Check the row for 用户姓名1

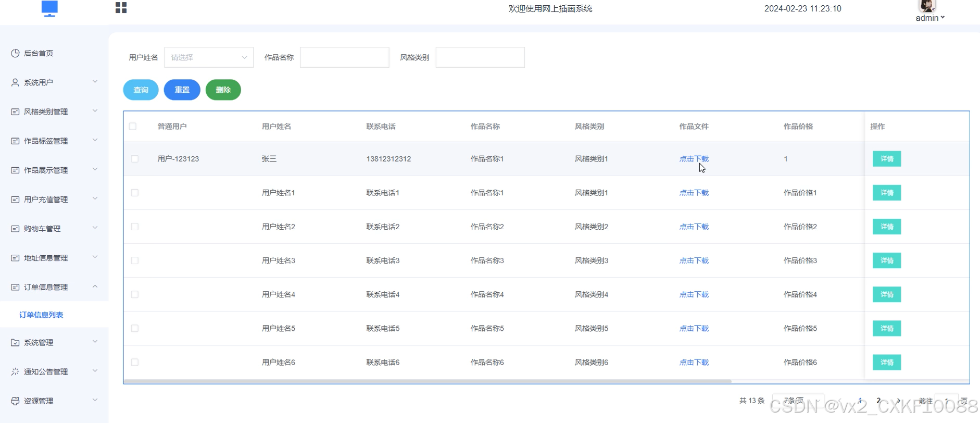click(x=134, y=192)
